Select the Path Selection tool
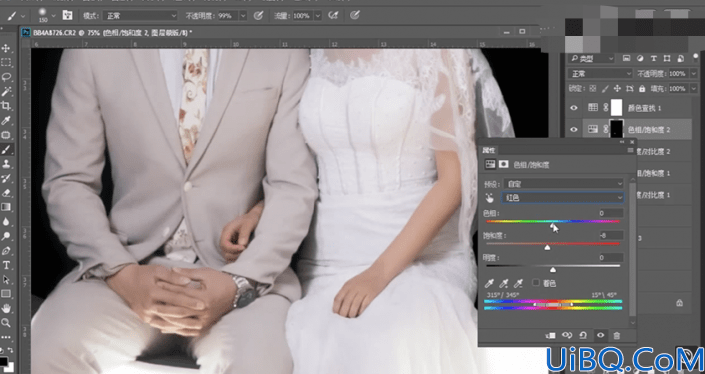The width and height of the screenshot is (705, 374). 6,280
